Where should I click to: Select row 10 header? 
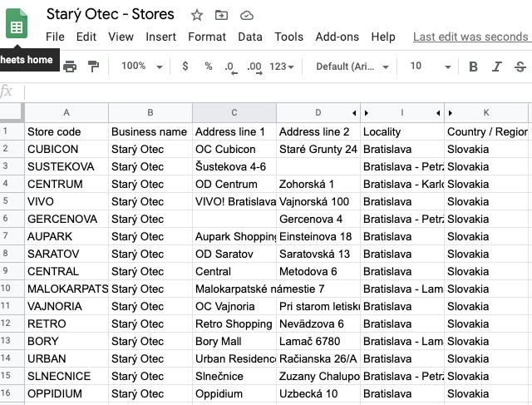tap(12, 289)
